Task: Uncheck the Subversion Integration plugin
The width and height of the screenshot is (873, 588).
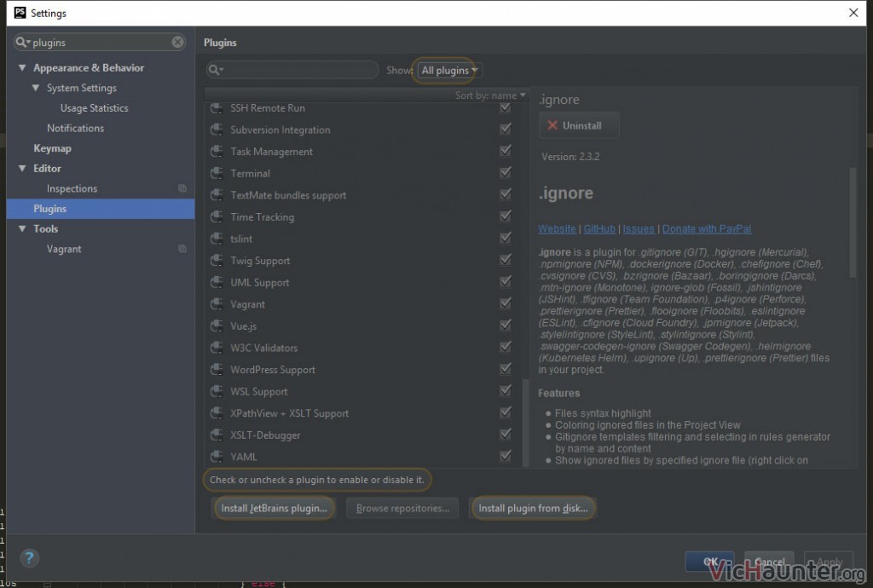Action: coord(506,129)
